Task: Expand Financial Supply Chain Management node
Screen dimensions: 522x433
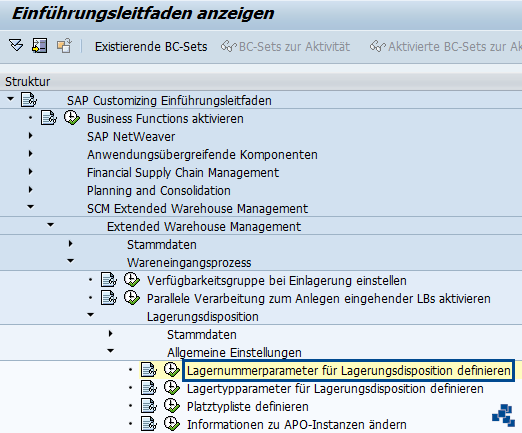Action: click(31, 172)
